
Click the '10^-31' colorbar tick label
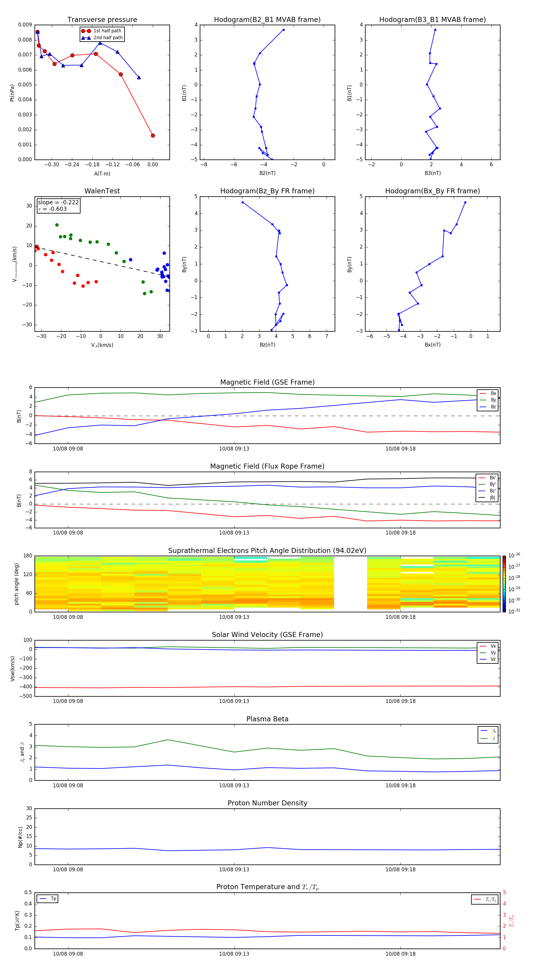tap(514, 611)
